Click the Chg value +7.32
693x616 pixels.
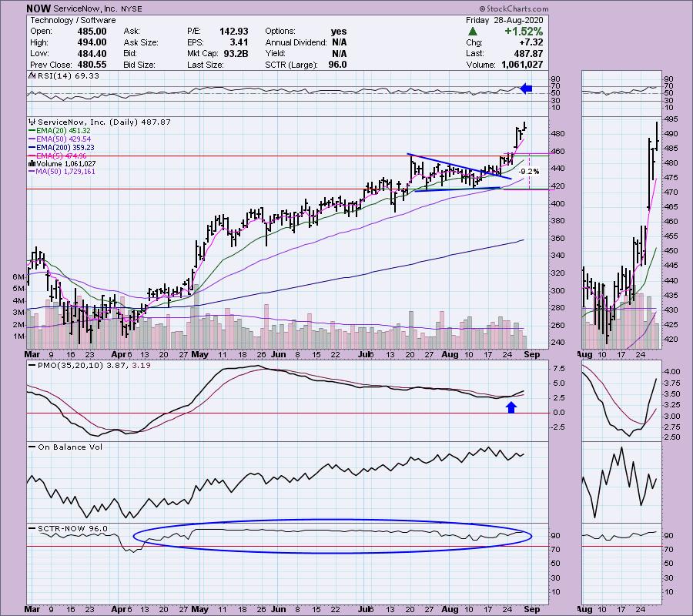pyautogui.click(x=531, y=42)
